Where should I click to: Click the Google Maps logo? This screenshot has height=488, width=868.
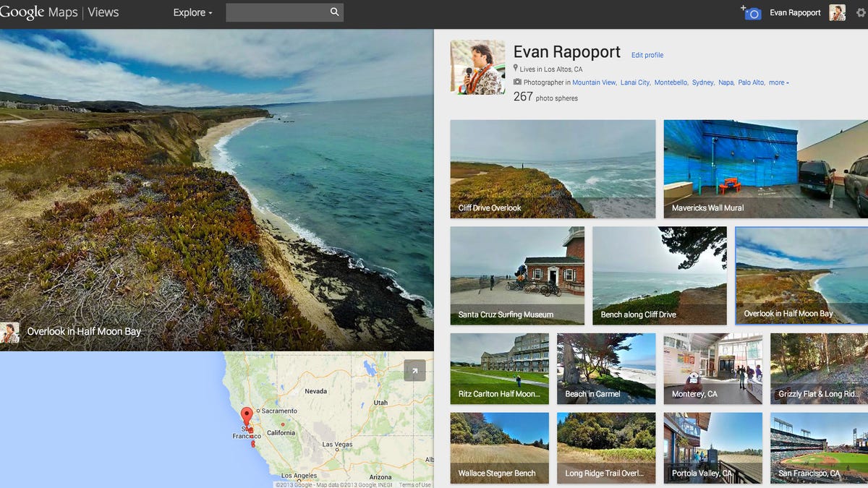pyautogui.click(x=40, y=12)
